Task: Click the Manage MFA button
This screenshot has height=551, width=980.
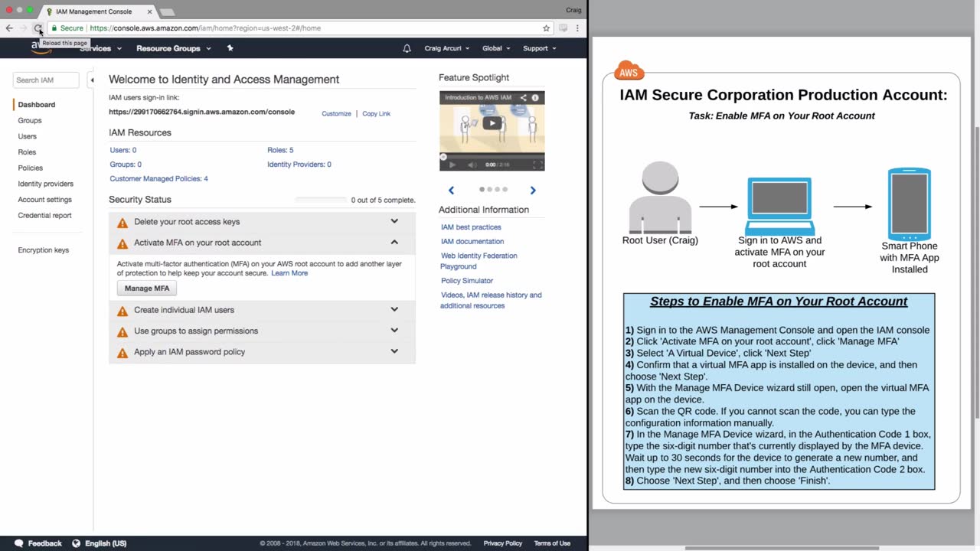Action: click(147, 289)
